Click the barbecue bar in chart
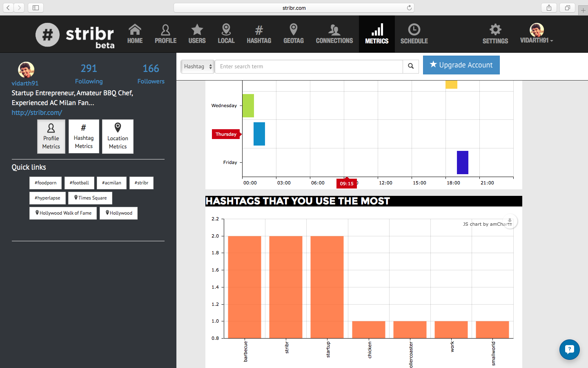The height and width of the screenshot is (368, 588). coord(245,287)
